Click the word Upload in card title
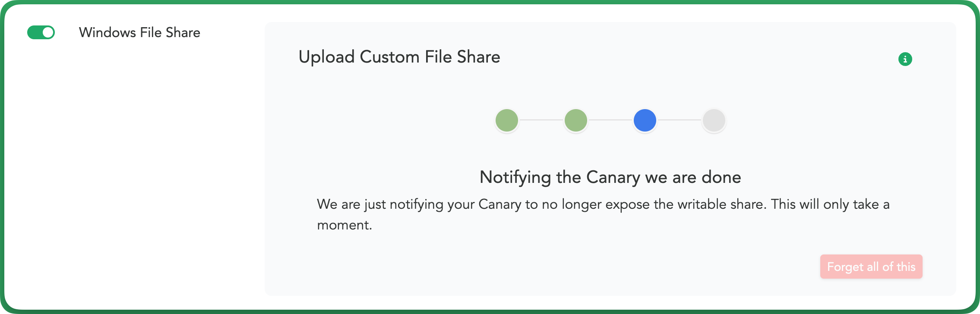 [x=326, y=57]
